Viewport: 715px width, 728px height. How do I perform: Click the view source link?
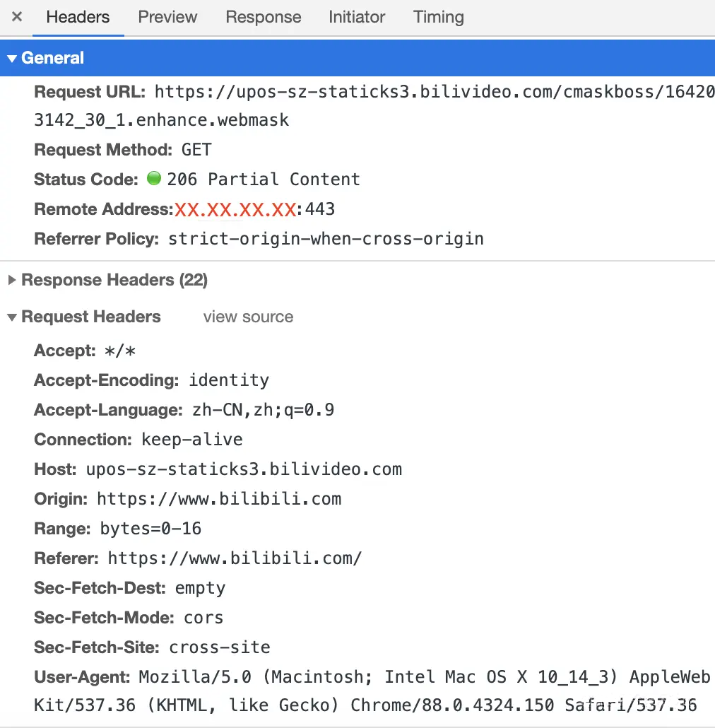pyautogui.click(x=248, y=317)
